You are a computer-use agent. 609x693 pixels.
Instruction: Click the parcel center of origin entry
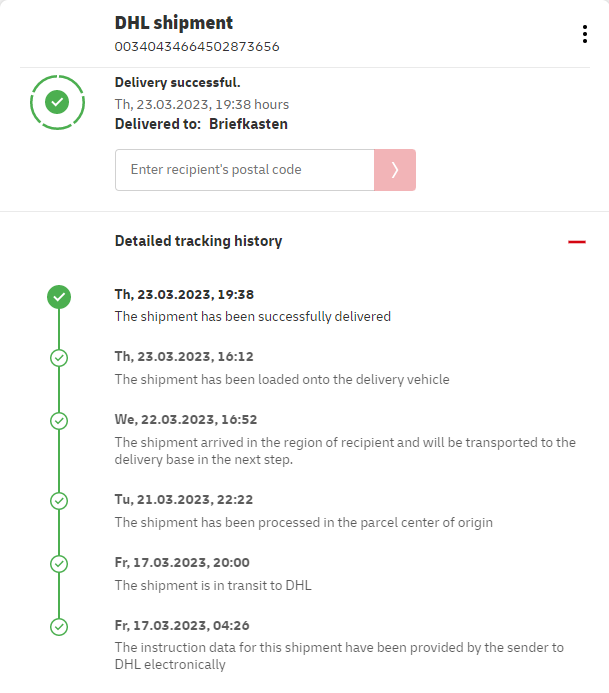tap(303, 522)
